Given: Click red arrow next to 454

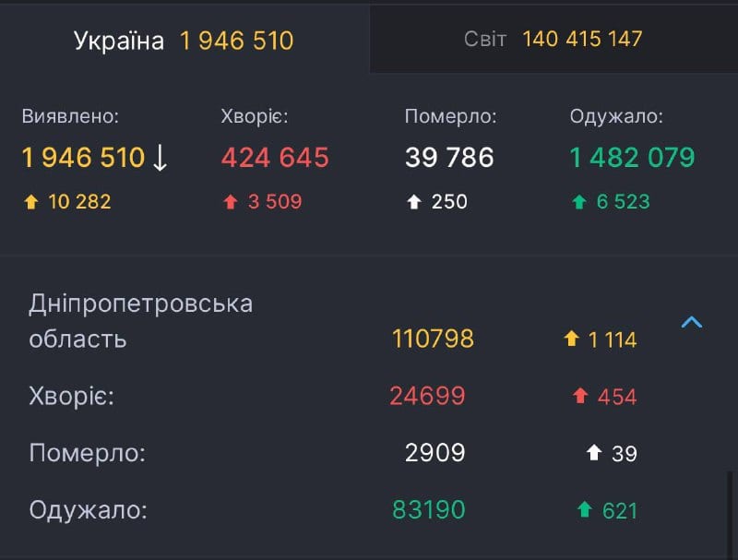Looking at the screenshot, I should pos(580,396).
